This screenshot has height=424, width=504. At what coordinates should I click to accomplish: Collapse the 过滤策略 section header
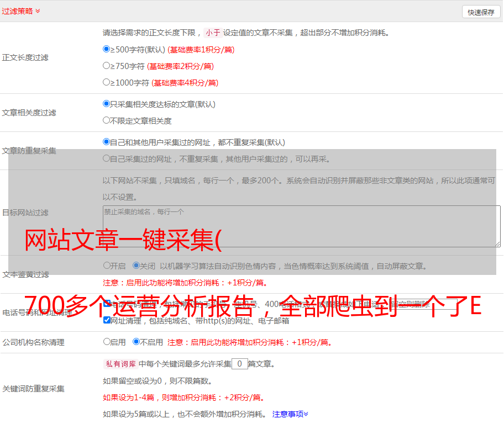[21, 11]
